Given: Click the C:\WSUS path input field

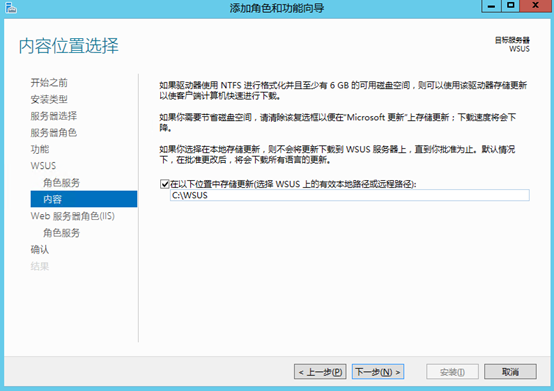Looking at the screenshot, I should (x=349, y=195).
